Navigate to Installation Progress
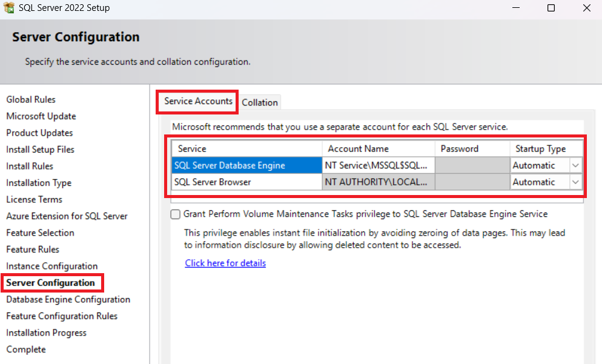 click(46, 333)
